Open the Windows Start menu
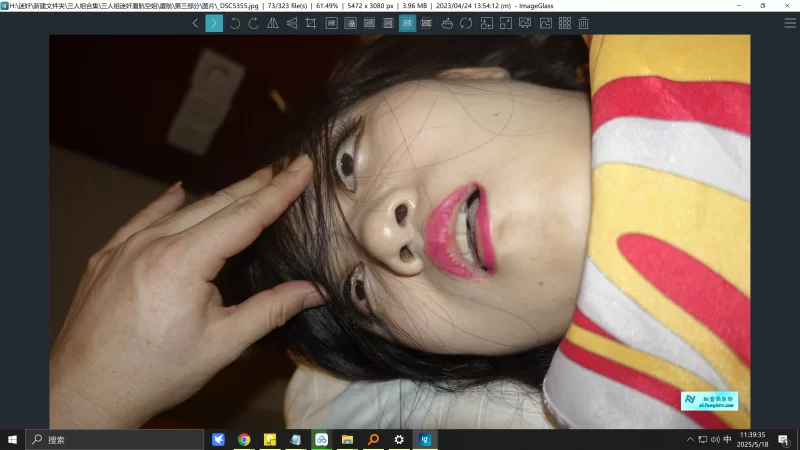Image resolution: width=800 pixels, height=450 pixels. pos(12,440)
